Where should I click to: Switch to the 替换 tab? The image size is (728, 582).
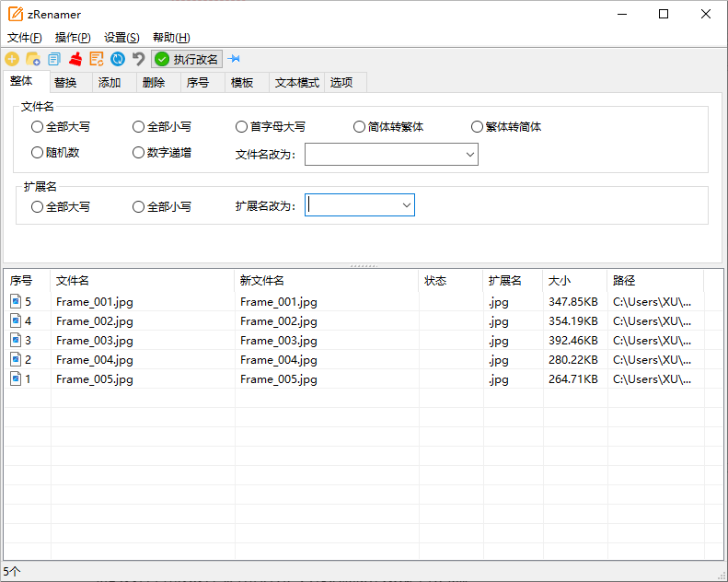coord(65,83)
